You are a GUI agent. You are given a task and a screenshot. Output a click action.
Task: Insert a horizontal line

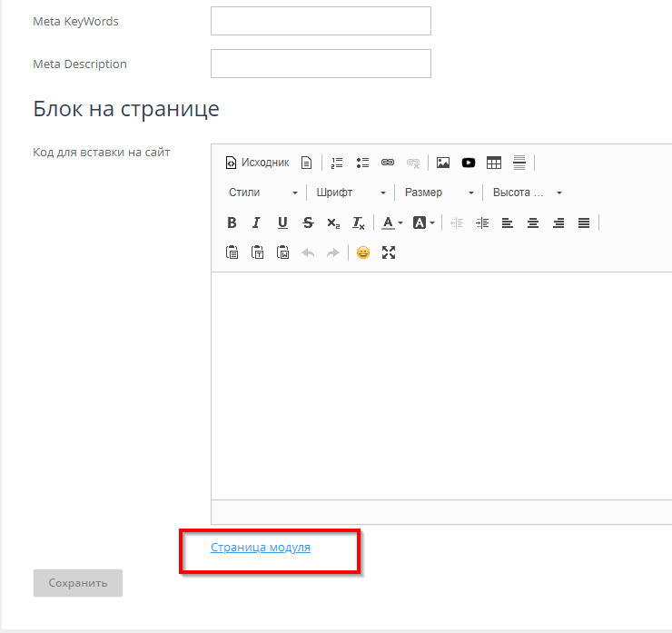tap(519, 163)
